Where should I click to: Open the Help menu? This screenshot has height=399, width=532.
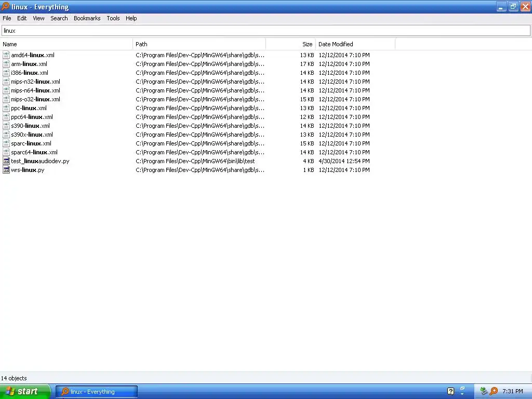(x=131, y=18)
